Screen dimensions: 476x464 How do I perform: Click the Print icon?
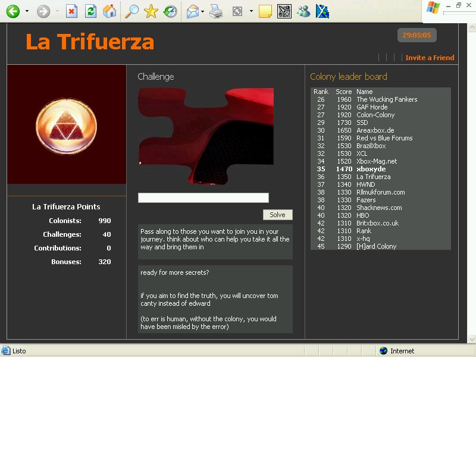[216, 11]
